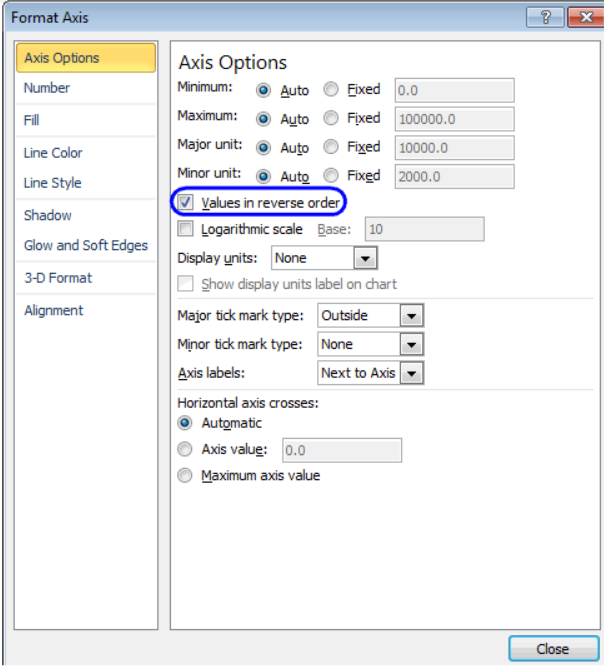604x667 pixels.
Task: Select Auto radio for Minor unit
Action: [x=263, y=176]
